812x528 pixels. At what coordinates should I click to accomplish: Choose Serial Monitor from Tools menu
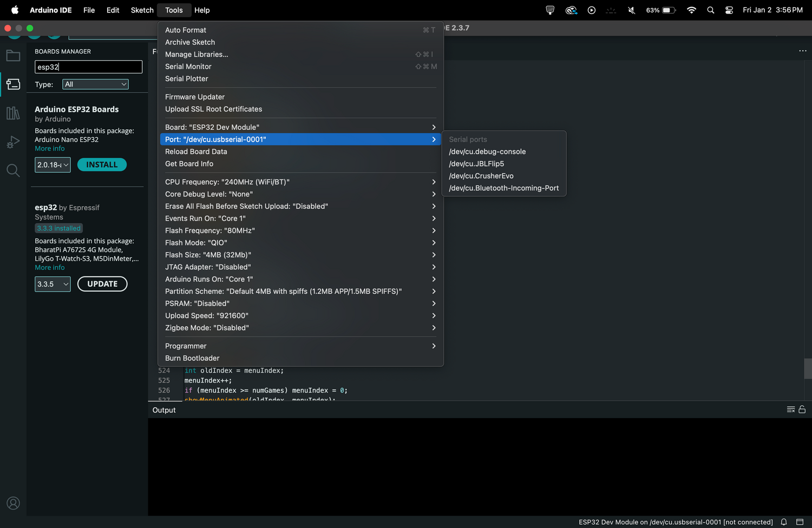pyautogui.click(x=188, y=67)
